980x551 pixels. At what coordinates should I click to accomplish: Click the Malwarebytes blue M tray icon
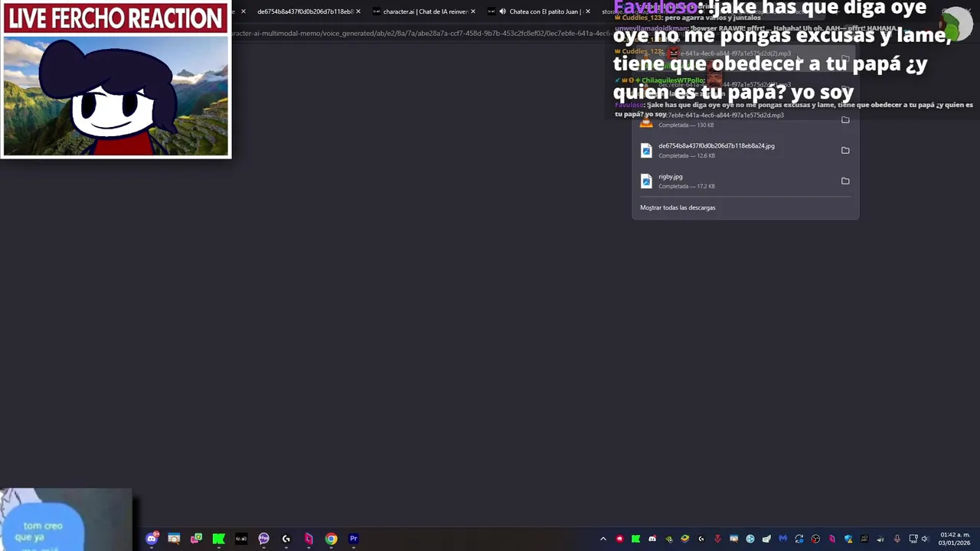(x=782, y=539)
